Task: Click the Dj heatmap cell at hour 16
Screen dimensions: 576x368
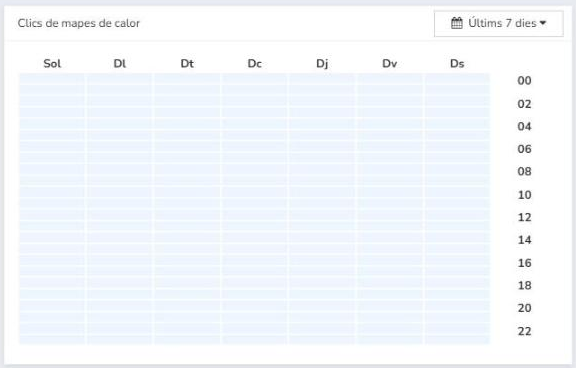Action: pyautogui.click(x=322, y=259)
